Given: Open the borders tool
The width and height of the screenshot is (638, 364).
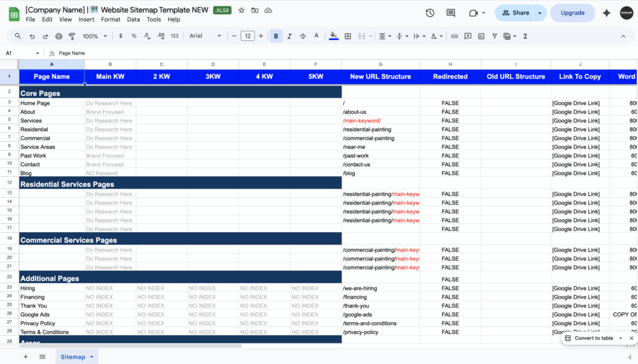Looking at the screenshot, I should point(348,36).
